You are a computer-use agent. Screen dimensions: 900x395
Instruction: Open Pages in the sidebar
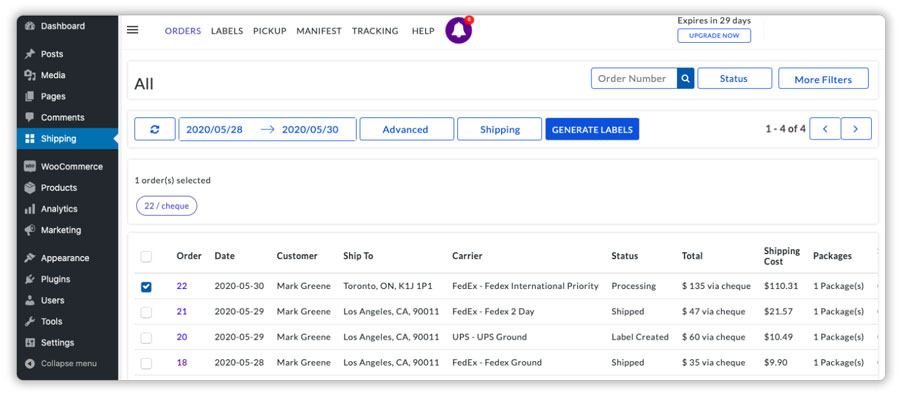click(x=67, y=96)
